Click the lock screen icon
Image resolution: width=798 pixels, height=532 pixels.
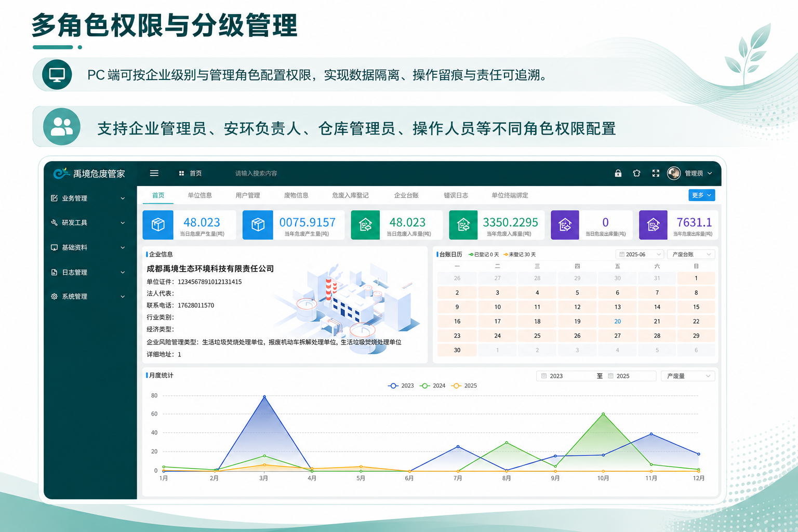pyautogui.click(x=618, y=174)
